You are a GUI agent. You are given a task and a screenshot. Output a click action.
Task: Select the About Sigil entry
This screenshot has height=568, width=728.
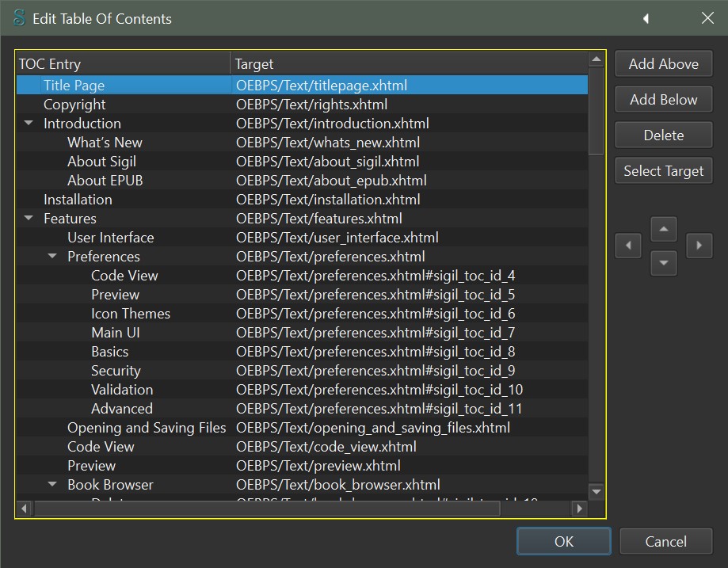101,162
